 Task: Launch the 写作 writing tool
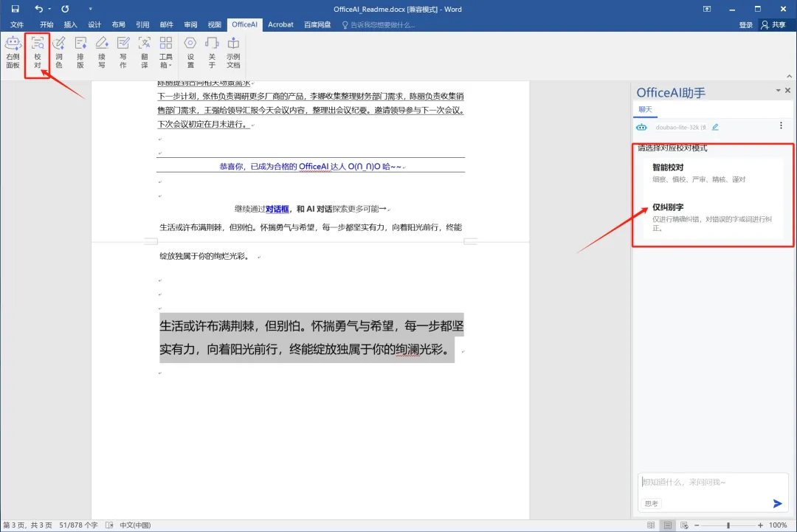click(123, 52)
